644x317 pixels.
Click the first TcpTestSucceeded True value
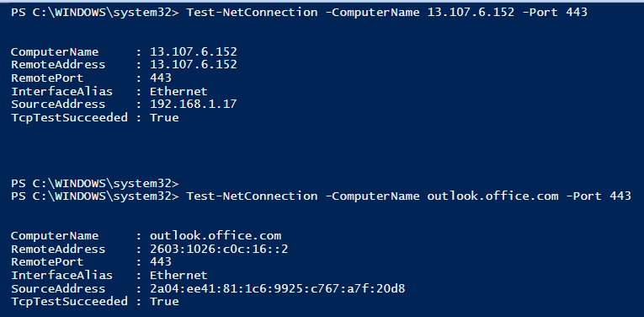(164, 117)
